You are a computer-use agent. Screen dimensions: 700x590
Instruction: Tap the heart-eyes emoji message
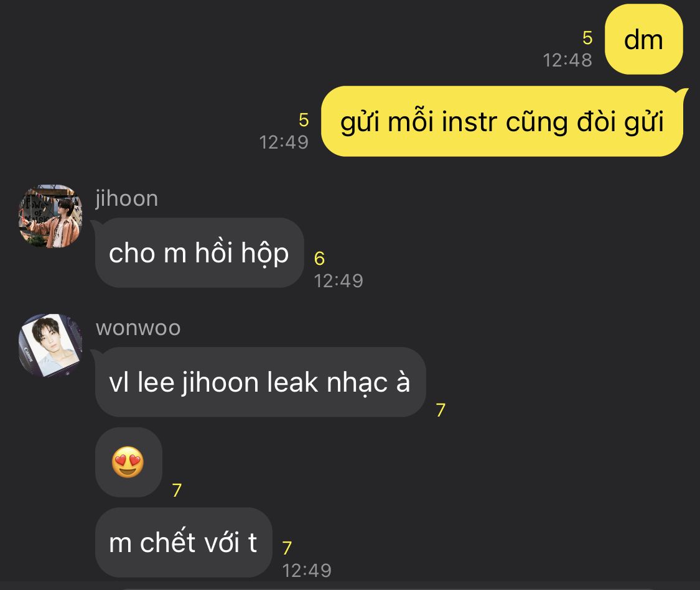pyautogui.click(x=129, y=462)
